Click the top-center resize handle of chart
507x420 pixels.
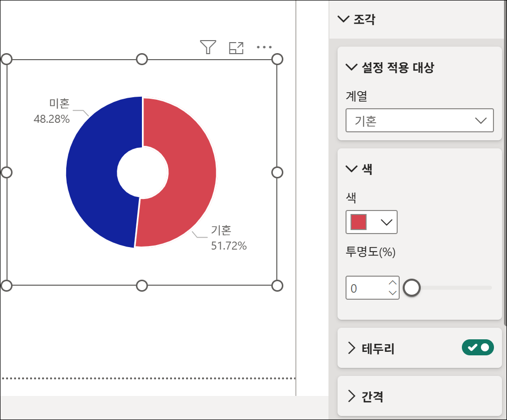click(142, 60)
